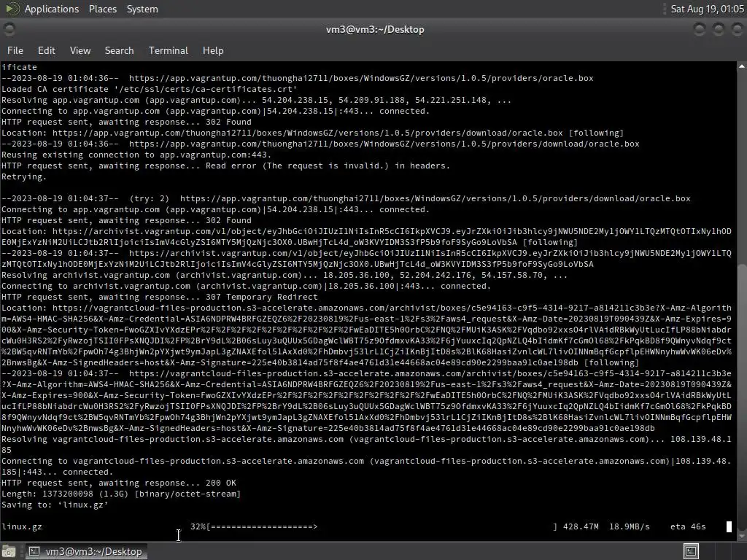Click the first oracle.box URL line
Screen dimensions: 747x560
[298, 77]
